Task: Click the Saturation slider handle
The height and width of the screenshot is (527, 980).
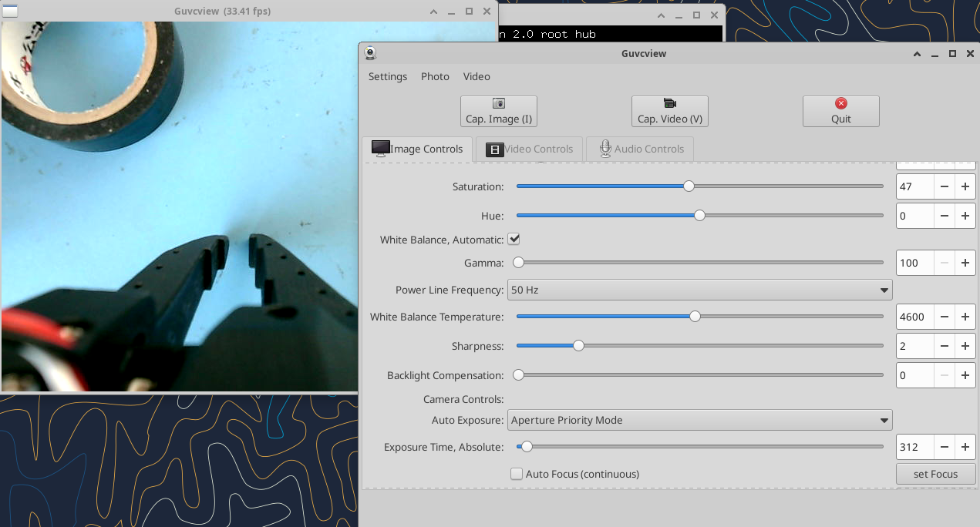Action: click(689, 186)
